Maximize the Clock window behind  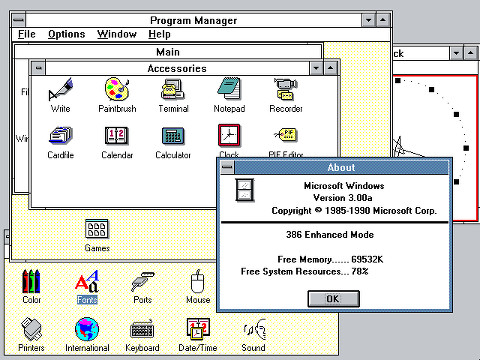point(471,53)
